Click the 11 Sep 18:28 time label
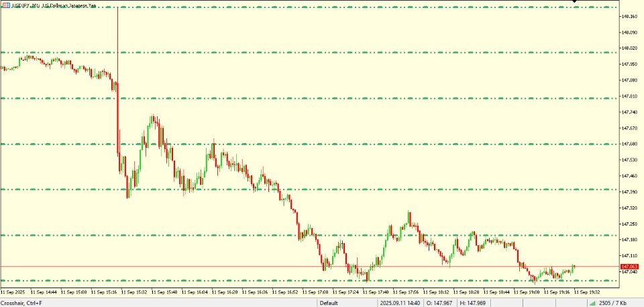The height and width of the screenshot is (307, 644). 466,292
